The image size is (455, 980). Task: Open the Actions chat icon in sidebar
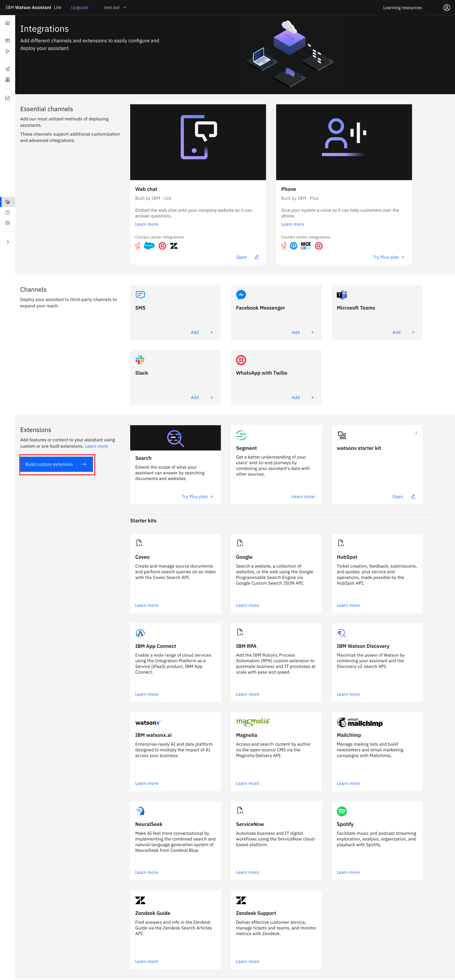point(7,41)
